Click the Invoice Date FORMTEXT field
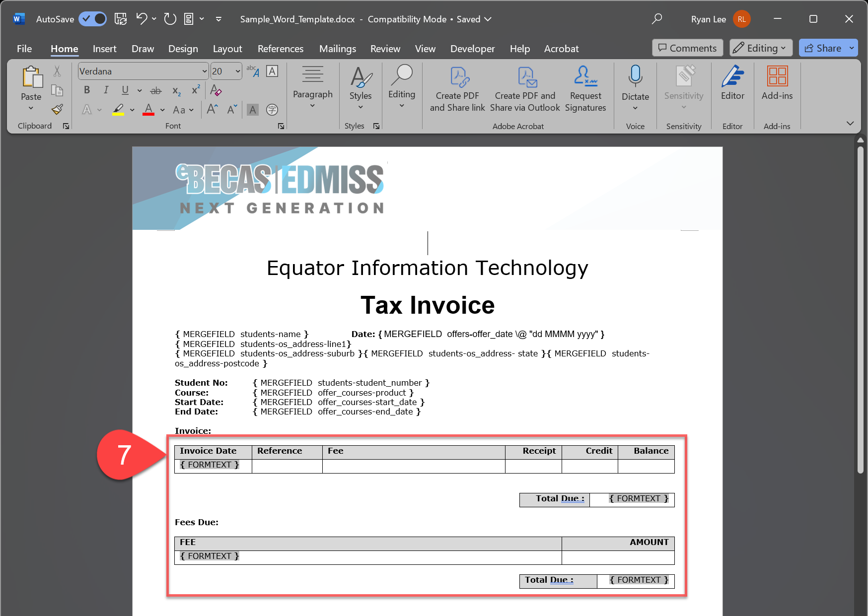The width and height of the screenshot is (868, 616). (210, 465)
